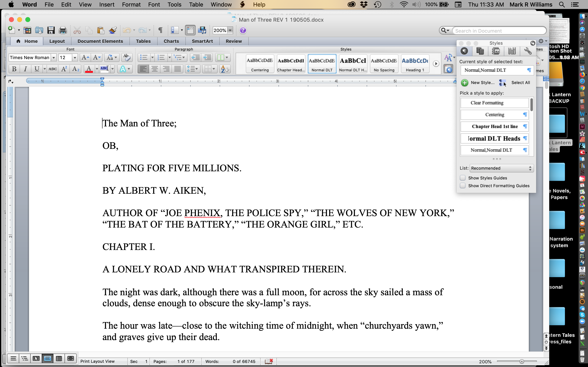Click the Print icon in toolbar
This screenshot has width=588, height=367.
tap(63, 30)
